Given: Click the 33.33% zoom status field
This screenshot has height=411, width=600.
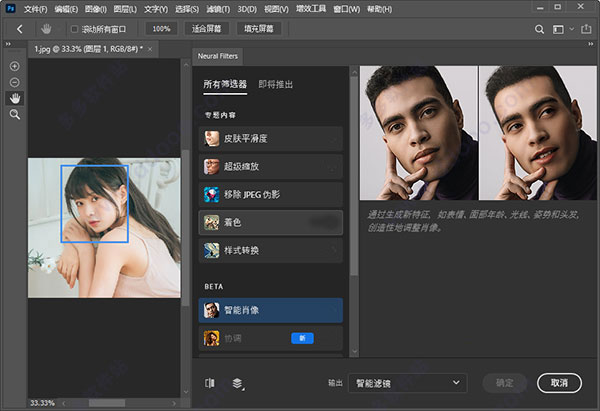Looking at the screenshot, I should click(x=42, y=403).
